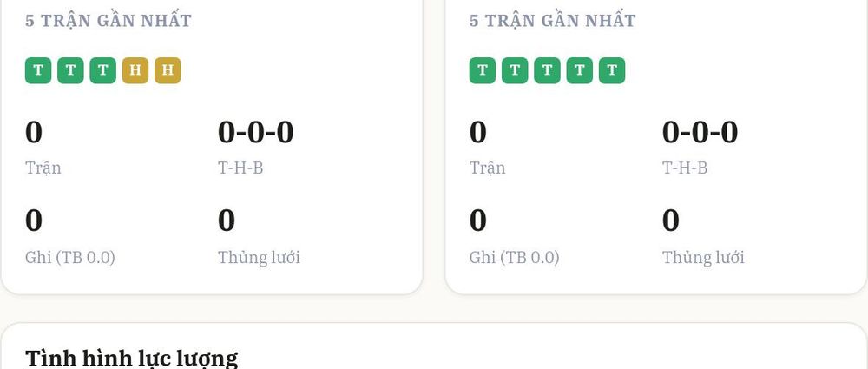Click the first green T badge in left card
The width and height of the screenshot is (868, 369).
click(x=38, y=70)
